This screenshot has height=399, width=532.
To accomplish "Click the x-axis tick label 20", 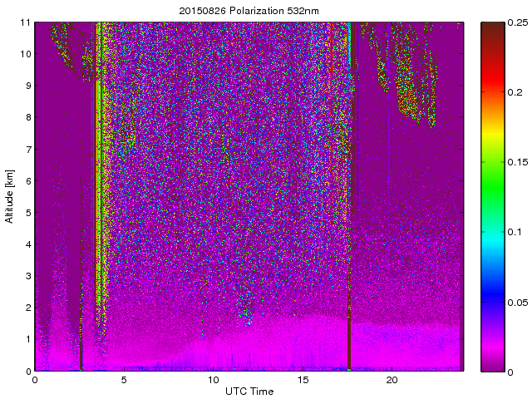I will tap(392, 380).
